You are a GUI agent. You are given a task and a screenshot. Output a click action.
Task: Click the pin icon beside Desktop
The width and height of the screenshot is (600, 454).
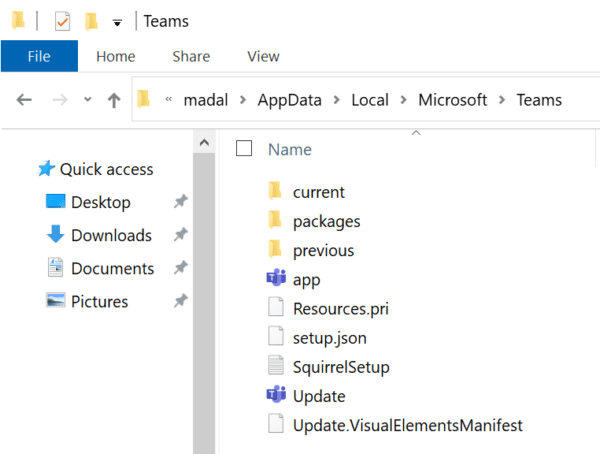(181, 201)
